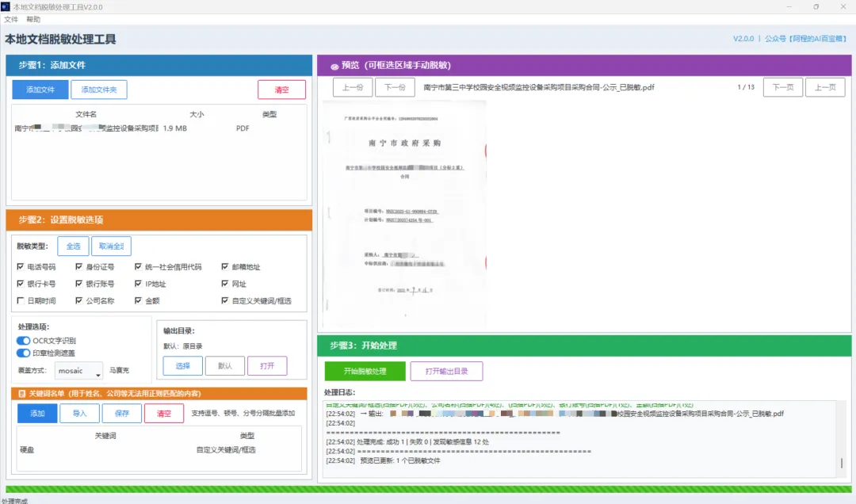Viewport: 856px width, 504px height.
Task: Click log line 预览已更新
Action: click(383, 461)
